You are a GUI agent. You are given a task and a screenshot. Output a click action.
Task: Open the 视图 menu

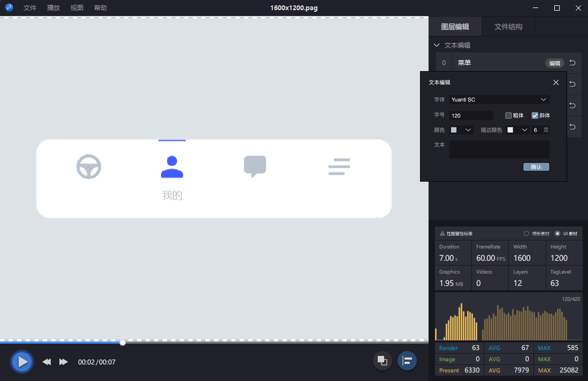tap(77, 8)
